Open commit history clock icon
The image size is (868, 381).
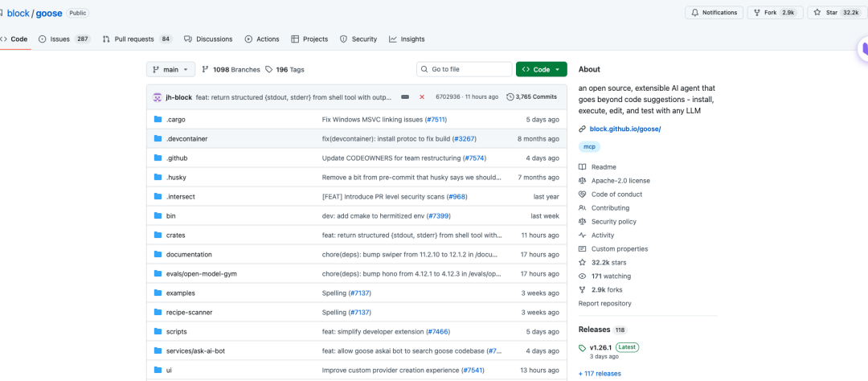510,97
